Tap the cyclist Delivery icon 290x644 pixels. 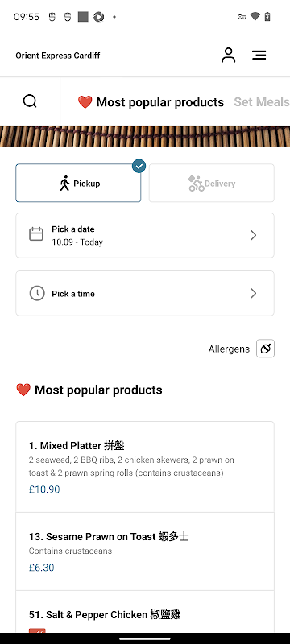tap(196, 184)
